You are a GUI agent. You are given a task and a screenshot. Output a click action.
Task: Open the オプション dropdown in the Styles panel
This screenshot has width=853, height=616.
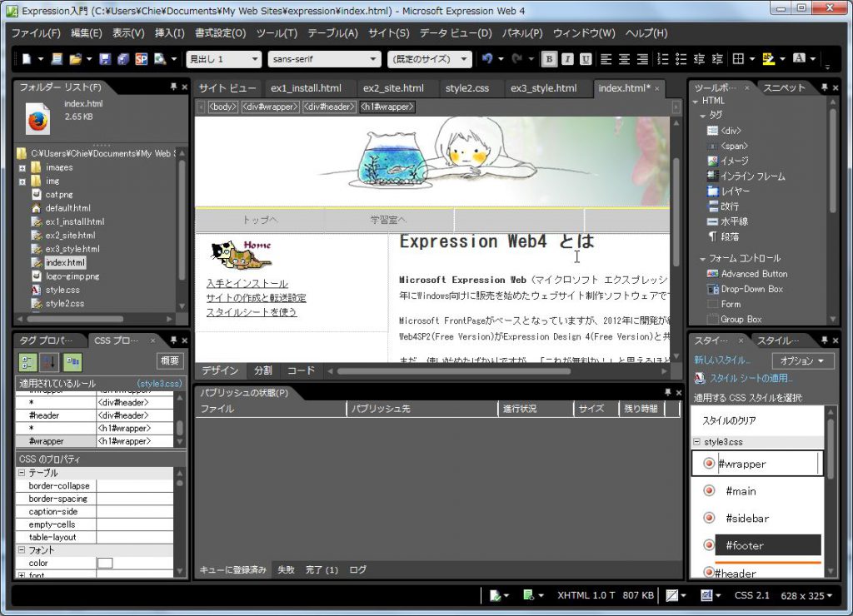coord(802,360)
